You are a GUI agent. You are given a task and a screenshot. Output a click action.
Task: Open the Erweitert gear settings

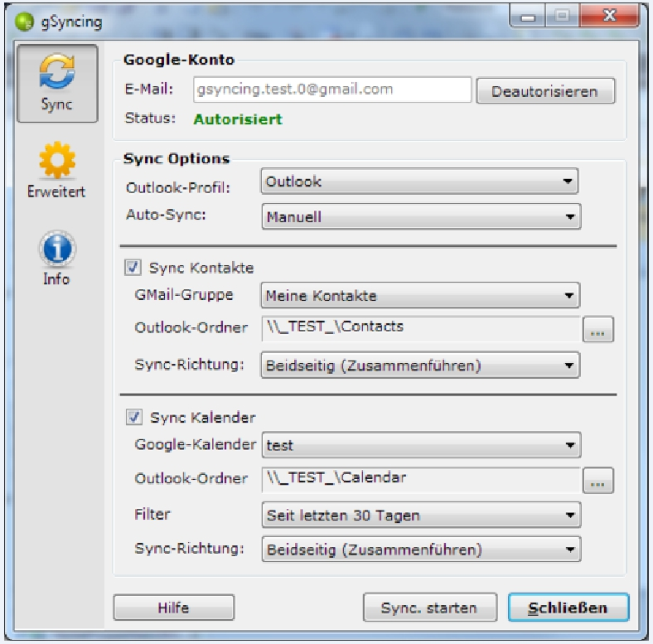tap(57, 170)
